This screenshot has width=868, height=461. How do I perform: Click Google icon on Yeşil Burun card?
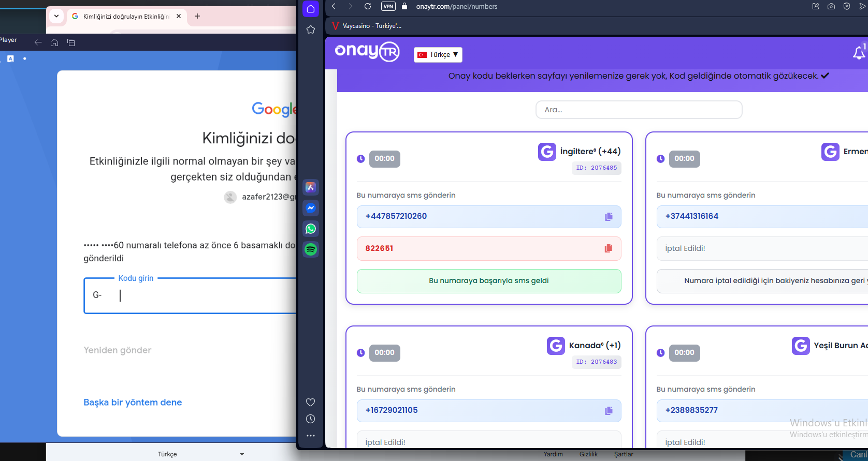801,346
